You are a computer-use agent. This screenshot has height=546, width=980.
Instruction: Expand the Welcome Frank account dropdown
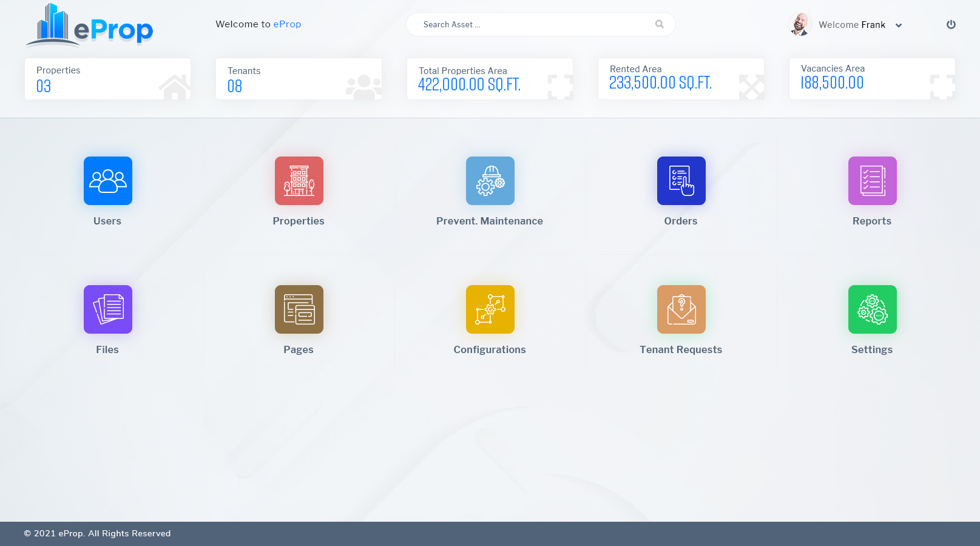(898, 25)
